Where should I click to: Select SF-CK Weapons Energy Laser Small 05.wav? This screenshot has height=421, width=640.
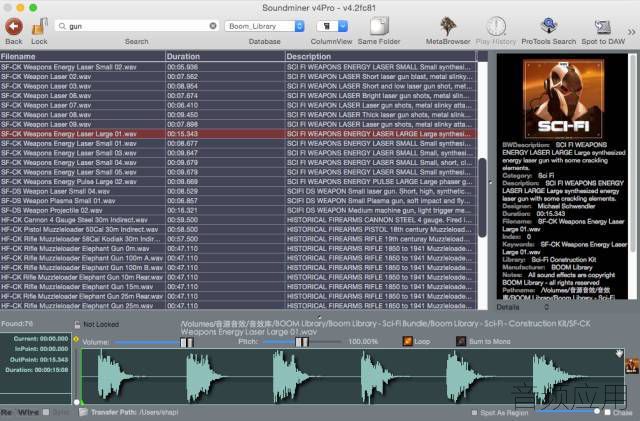pyautogui.click(x=238, y=172)
